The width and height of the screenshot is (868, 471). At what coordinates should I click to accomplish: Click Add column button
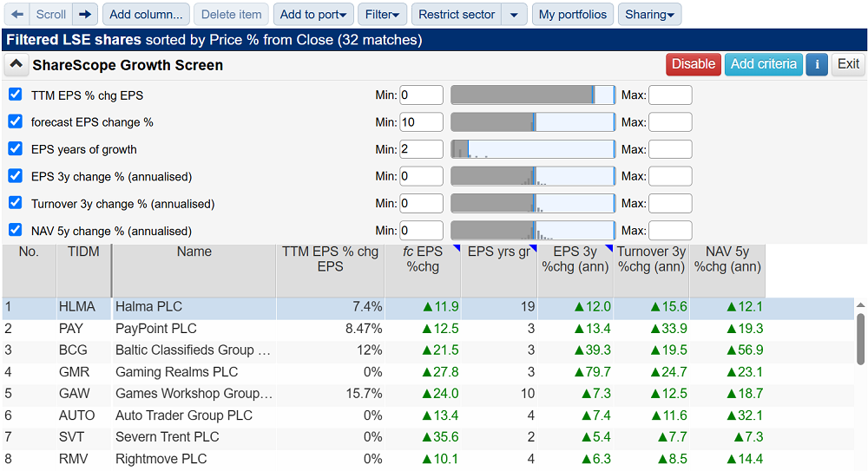pyautogui.click(x=146, y=15)
